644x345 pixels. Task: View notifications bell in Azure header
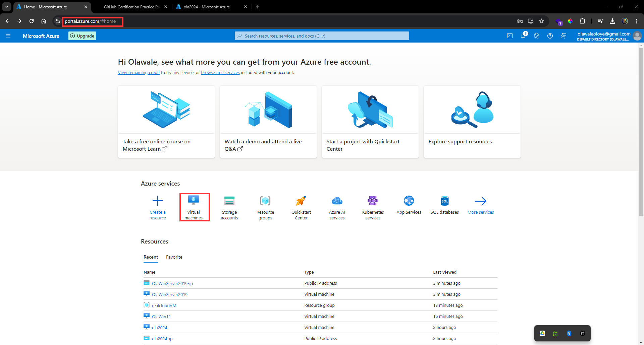(x=523, y=36)
